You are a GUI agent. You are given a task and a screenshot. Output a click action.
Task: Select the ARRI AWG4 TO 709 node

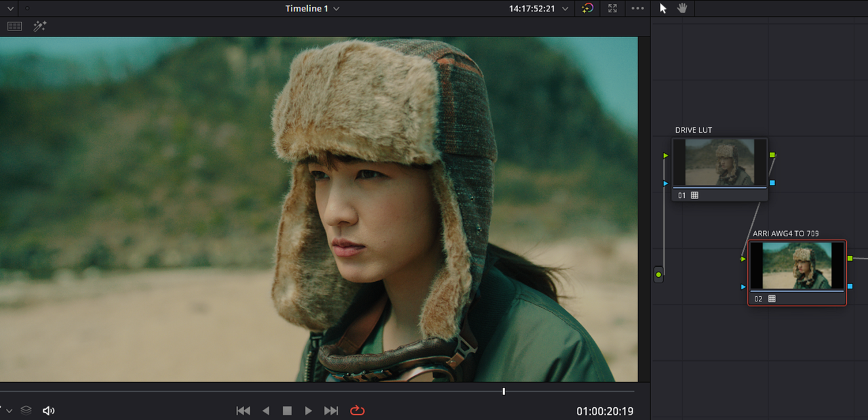(797, 273)
